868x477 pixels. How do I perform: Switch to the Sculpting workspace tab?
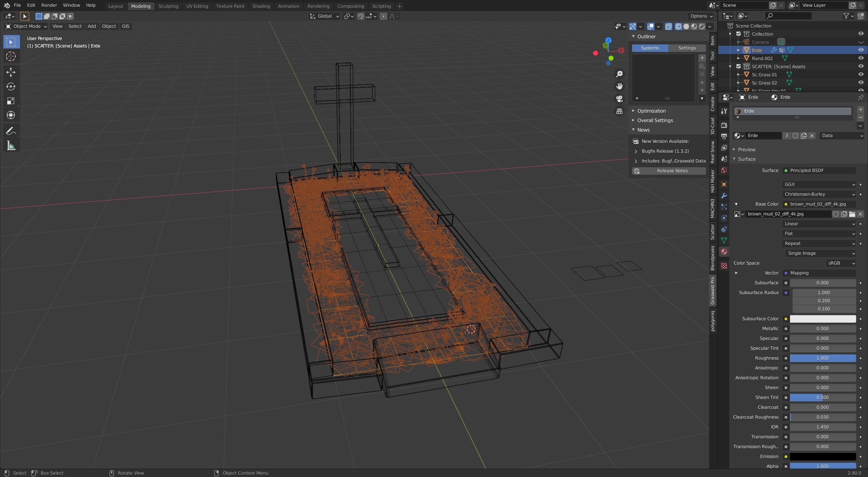[168, 6]
